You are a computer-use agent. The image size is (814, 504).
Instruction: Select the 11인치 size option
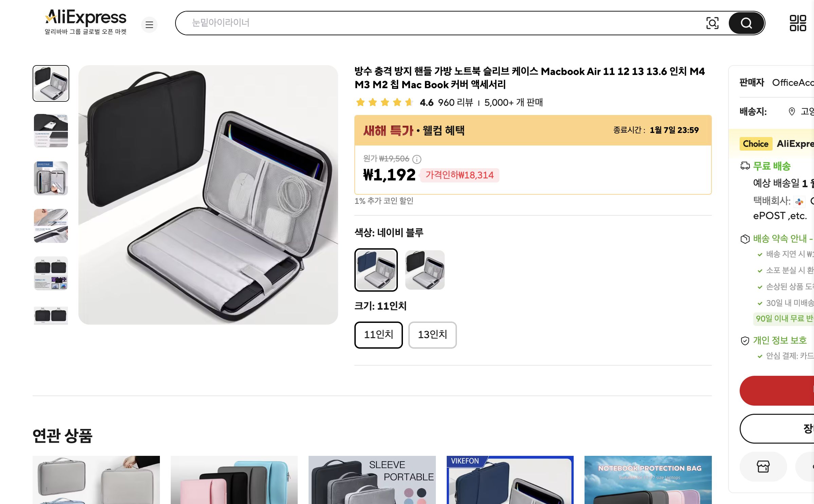point(378,335)
